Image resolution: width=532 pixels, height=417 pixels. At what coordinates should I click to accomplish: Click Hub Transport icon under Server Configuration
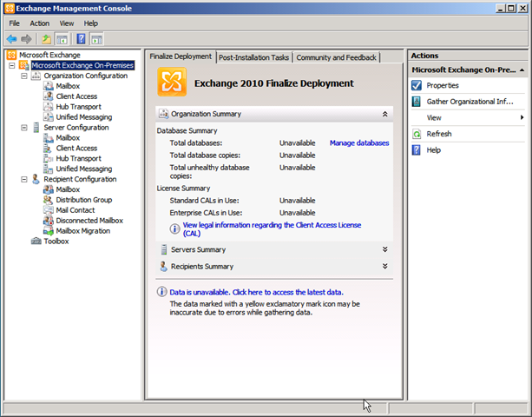click(x=49, y=159)
